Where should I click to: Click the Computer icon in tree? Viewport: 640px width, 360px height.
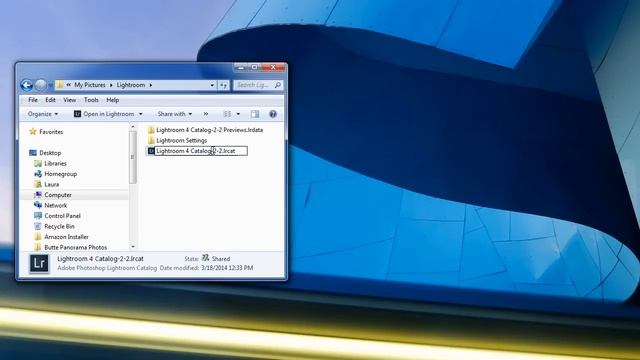(x=38, y=195)
